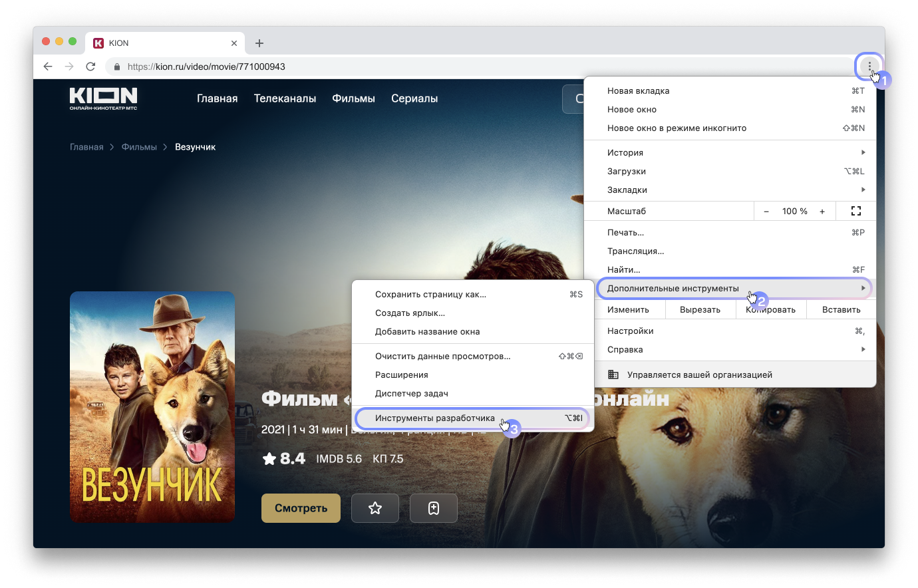Image resolution: width=918 pixels, height=588 pixels.
Task: Open Расширения from the submenu
Action: 472,374
